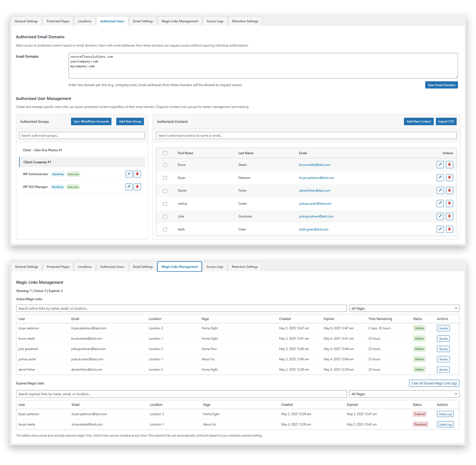Delete log for revoked bruce steele link

[445, 425]
